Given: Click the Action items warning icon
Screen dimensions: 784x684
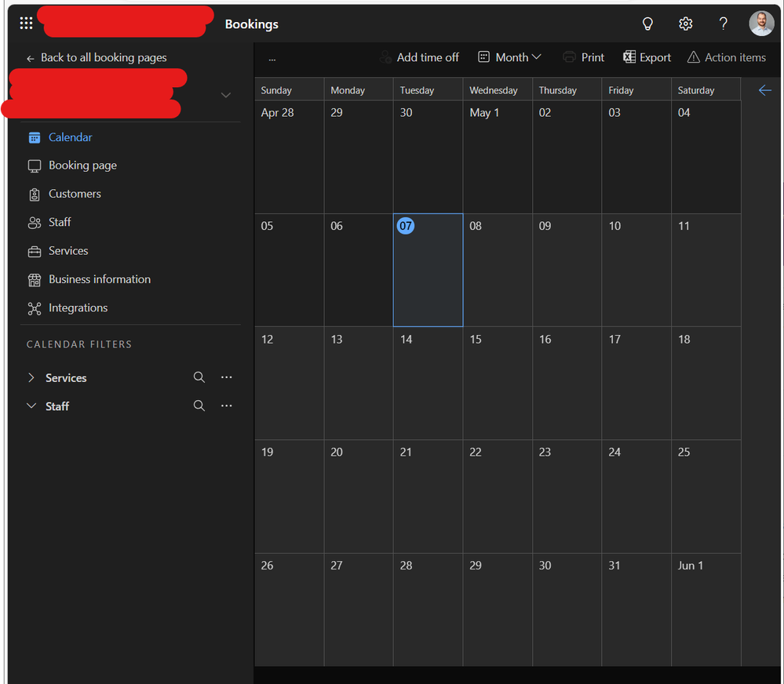Looking at the screenshot, I should [x=693, y=57].
